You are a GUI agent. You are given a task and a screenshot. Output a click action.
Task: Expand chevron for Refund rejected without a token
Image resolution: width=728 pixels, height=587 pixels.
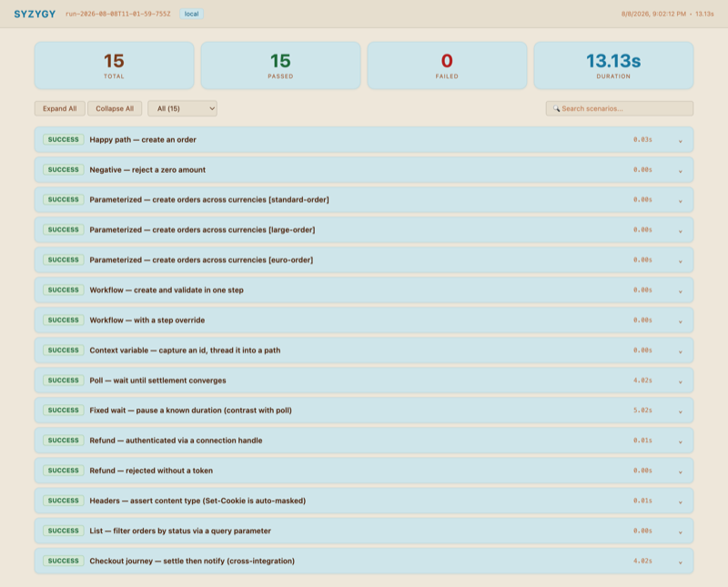tap(680, 471)
